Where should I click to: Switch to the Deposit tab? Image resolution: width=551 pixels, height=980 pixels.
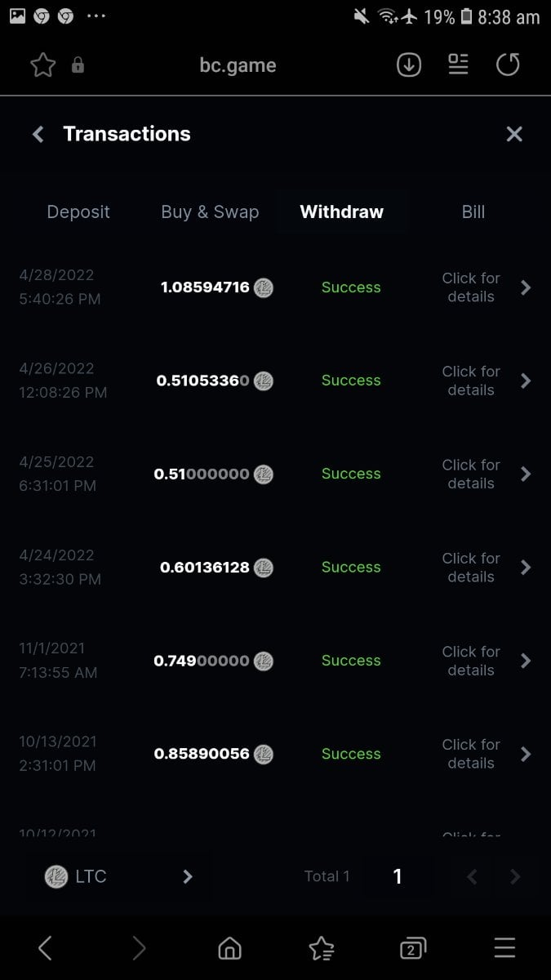click(x=78, y=212)
